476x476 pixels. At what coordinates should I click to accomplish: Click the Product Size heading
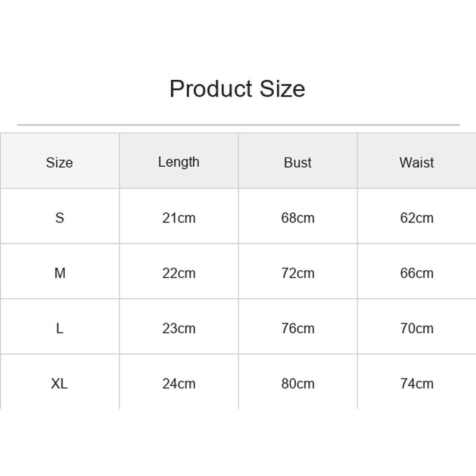pos(237,89)
